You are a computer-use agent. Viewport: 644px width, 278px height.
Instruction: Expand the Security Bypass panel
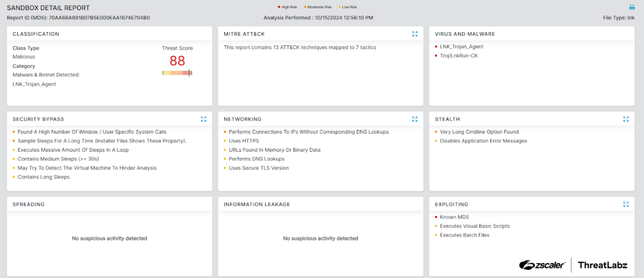pyautogui.click(x=203, y=119)
